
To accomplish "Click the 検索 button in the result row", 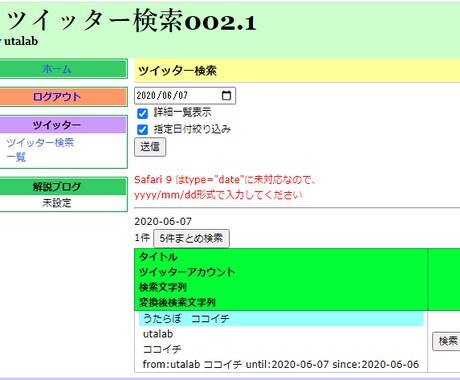I will [x=447, y=341].
